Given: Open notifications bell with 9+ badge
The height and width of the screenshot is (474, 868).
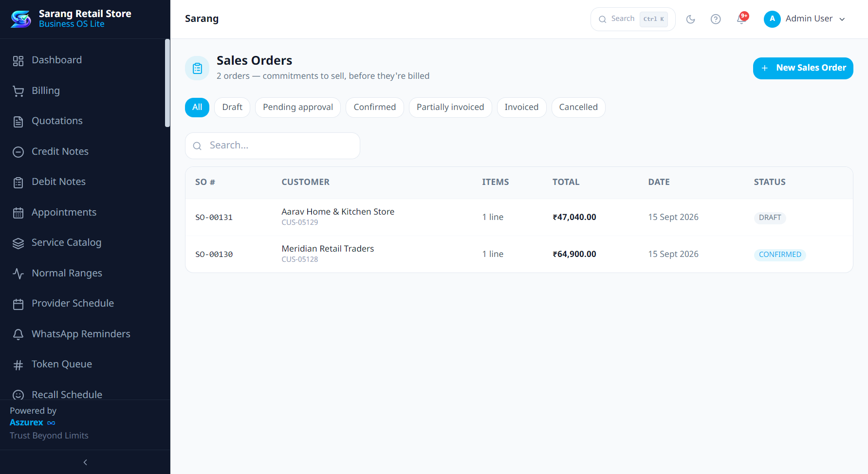Looking at the screenshot, I should (x=742, y=18).
